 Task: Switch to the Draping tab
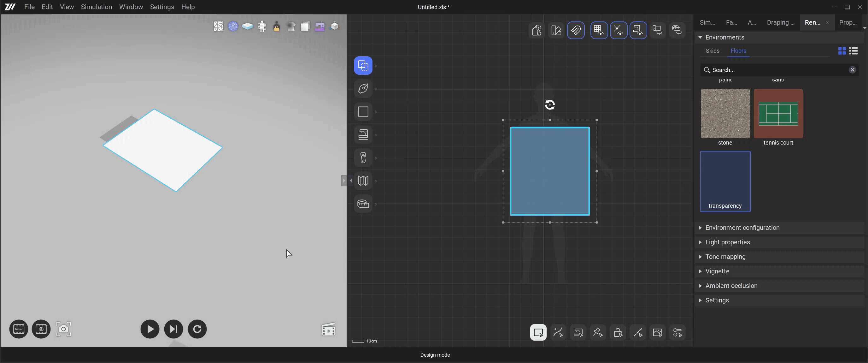pos(780,23)
